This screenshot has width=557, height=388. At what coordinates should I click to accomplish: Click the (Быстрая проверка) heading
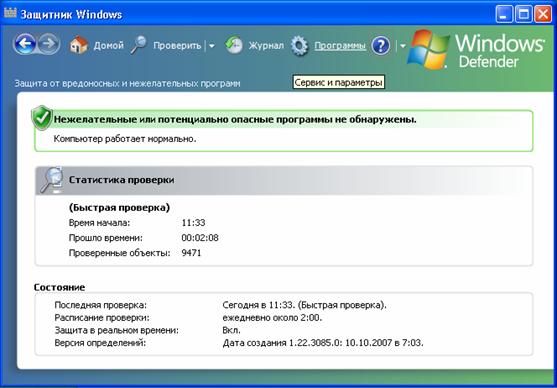[x=119, y=208]
